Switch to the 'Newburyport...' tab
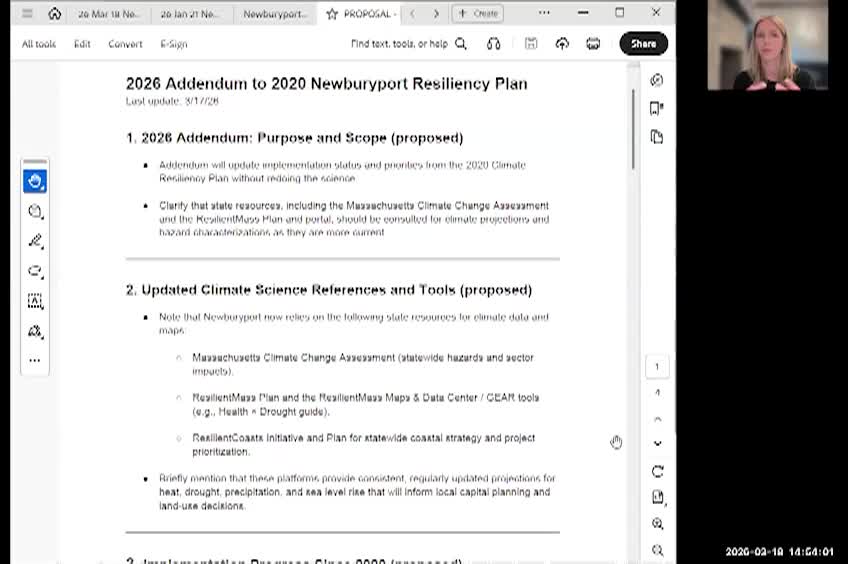Viewport: 848px width, 564px height. [275, 14]
